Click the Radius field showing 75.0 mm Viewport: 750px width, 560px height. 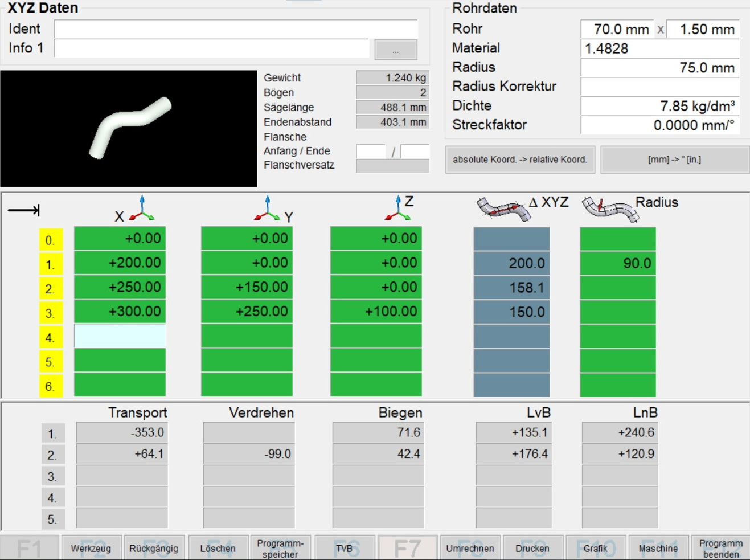[660, 68]
